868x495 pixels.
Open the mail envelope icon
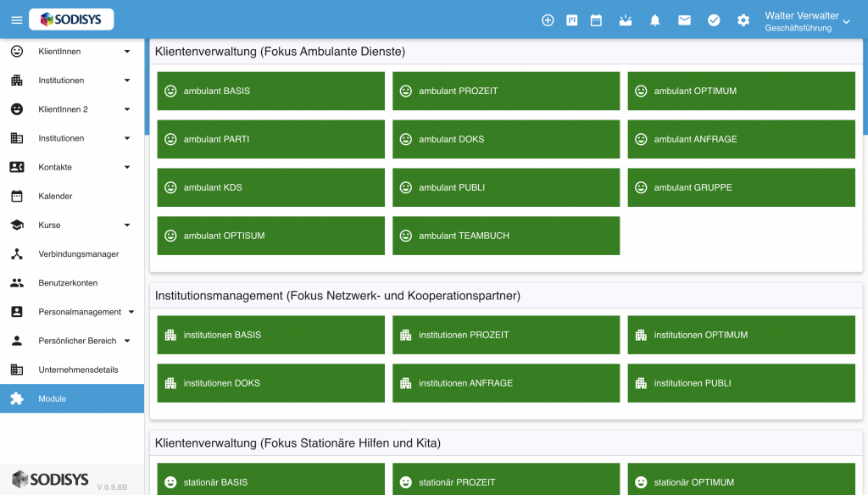click(x=684, y=20)
